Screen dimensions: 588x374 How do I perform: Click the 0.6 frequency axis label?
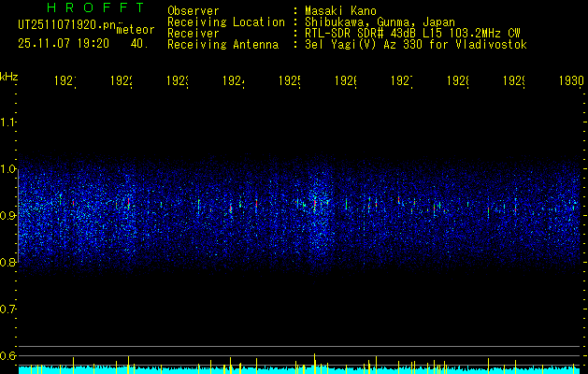[x=7, y=355]
